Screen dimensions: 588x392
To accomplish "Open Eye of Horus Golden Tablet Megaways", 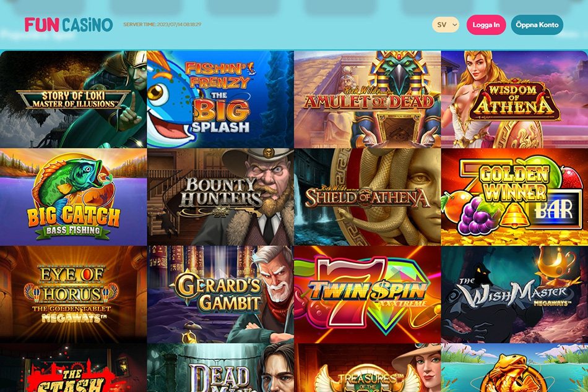I will pos(74,294).
